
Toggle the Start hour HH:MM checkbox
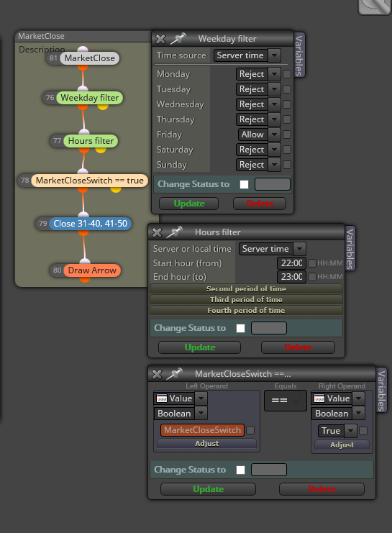[x=311, y=263]
